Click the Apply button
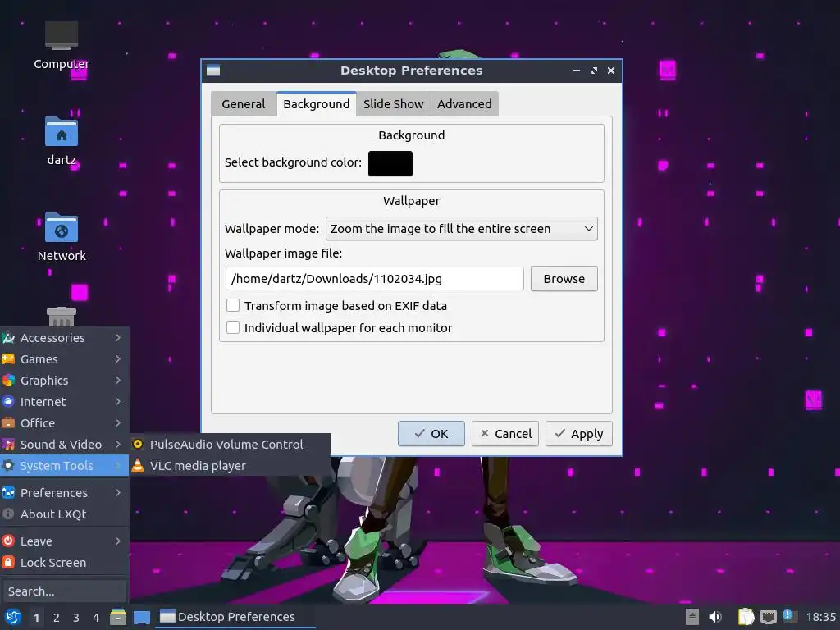 (578, 433)
